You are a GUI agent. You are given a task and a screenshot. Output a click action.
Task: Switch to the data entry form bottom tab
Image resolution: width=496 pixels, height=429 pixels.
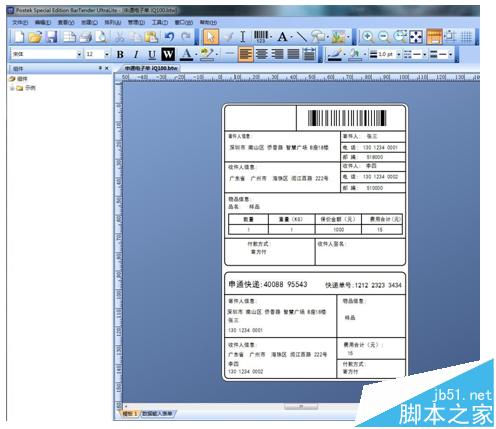pos(157,414)
